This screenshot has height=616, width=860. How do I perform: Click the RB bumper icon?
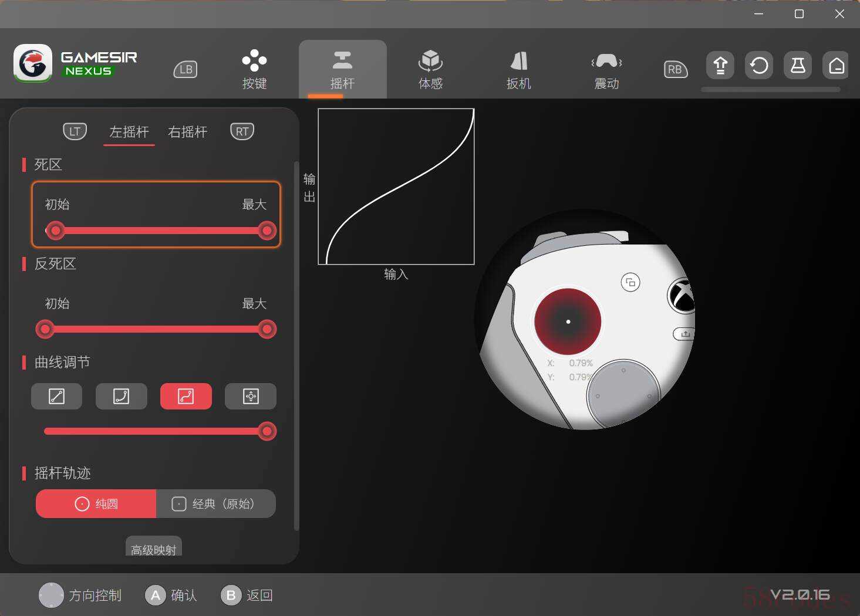(675, 69)
